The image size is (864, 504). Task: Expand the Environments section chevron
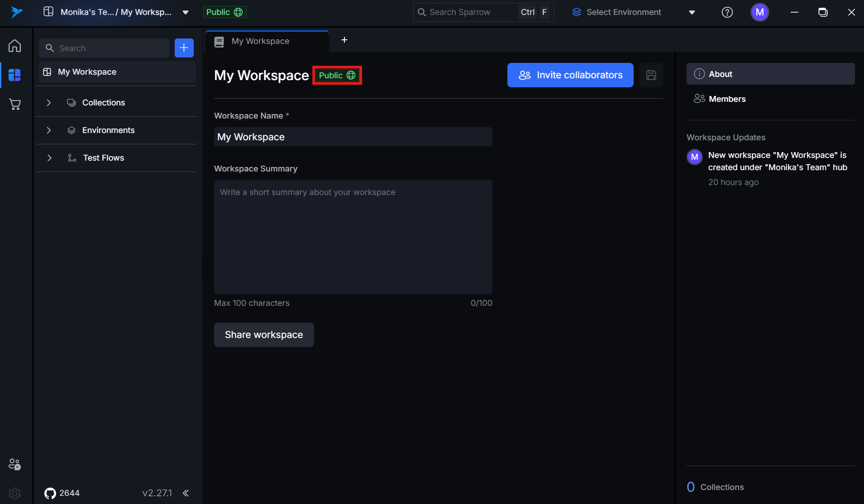pos(49,130)
